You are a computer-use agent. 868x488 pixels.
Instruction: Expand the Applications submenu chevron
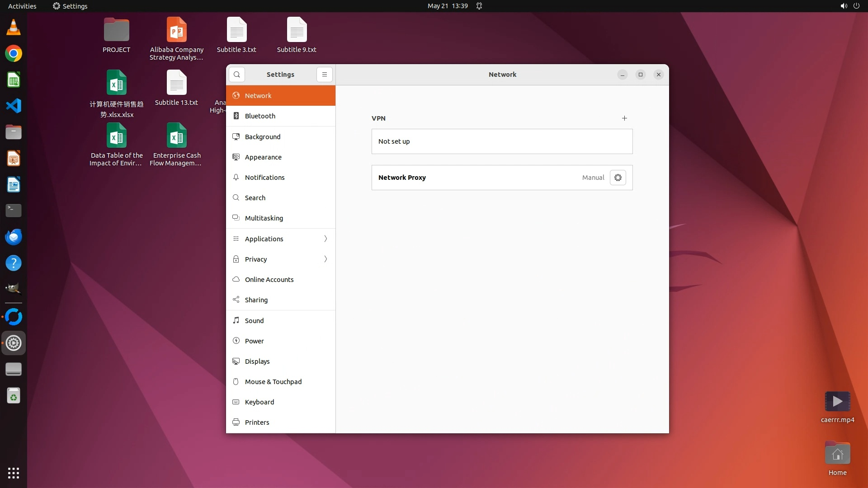tap(325, 239)
